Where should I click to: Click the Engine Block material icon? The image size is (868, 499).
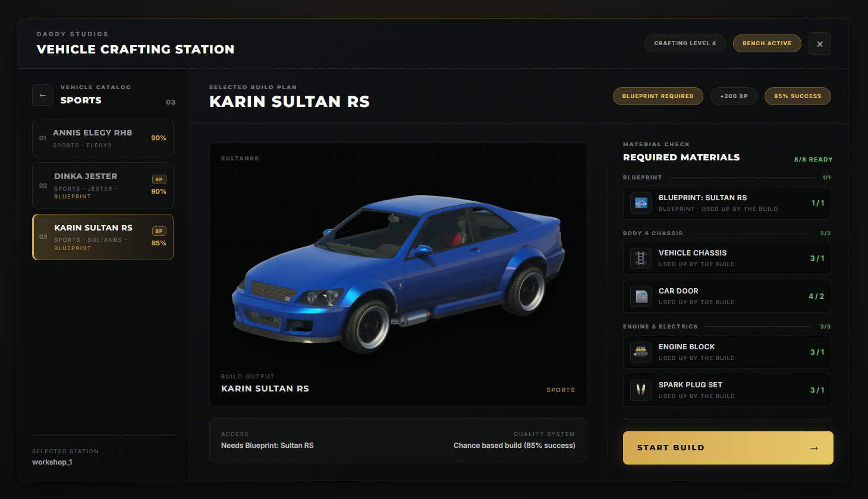(641, 352)
